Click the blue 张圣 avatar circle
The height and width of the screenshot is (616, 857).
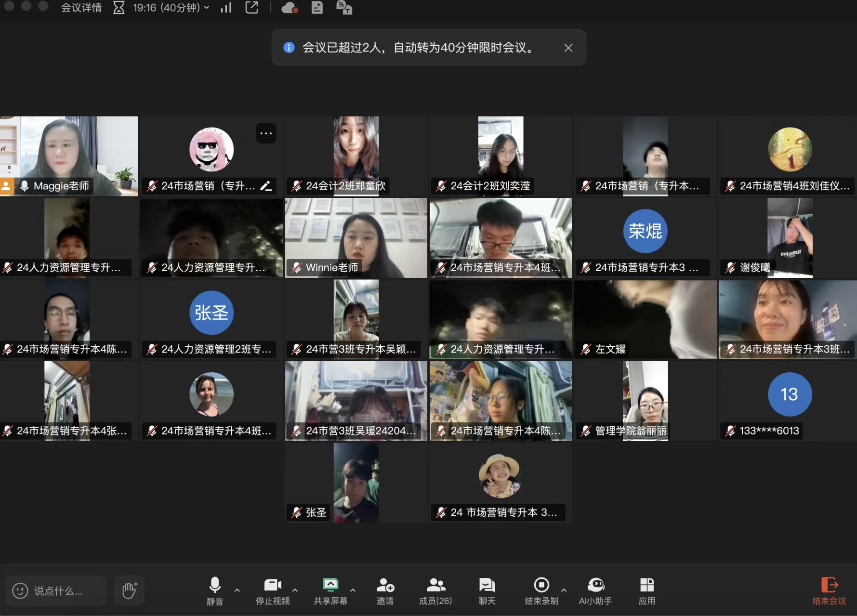coord(211,313)
